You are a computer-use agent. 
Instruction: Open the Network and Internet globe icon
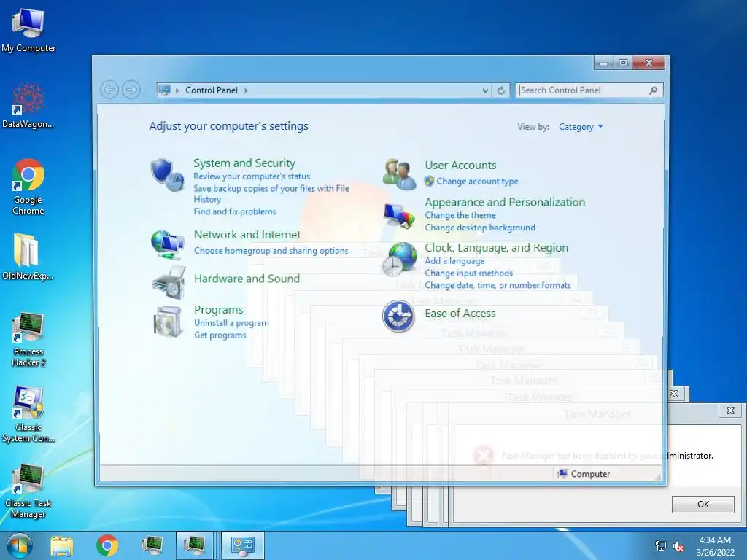pos(168,245)
